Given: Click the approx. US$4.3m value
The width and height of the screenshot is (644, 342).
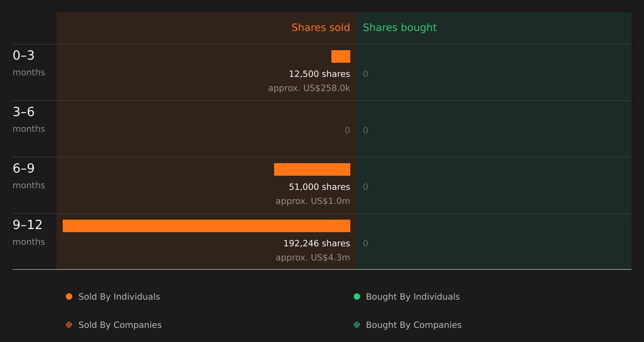Looking at the screenshot, I should pyautogui.click(x=313, y=258).
